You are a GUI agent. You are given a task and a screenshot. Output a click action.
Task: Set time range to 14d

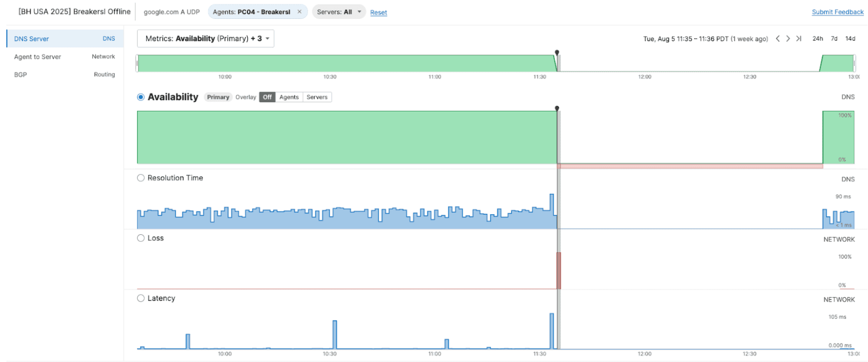[851, 38]
